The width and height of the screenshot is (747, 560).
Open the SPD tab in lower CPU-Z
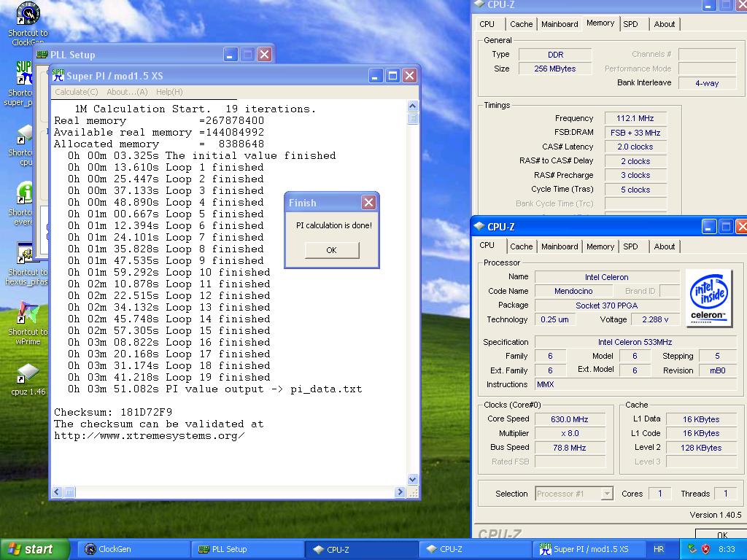(x=630, y=246)
